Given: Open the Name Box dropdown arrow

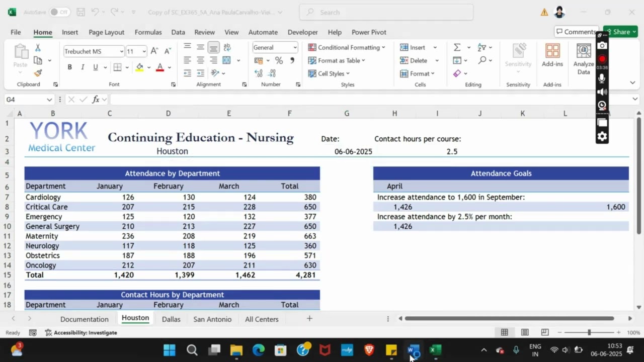Looking at the screenshot, I should point(49,100).
